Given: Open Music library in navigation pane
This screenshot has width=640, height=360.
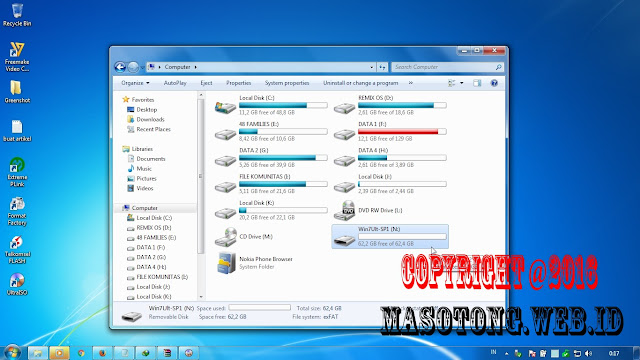Looking at the screenshot, I should (144, 169).
